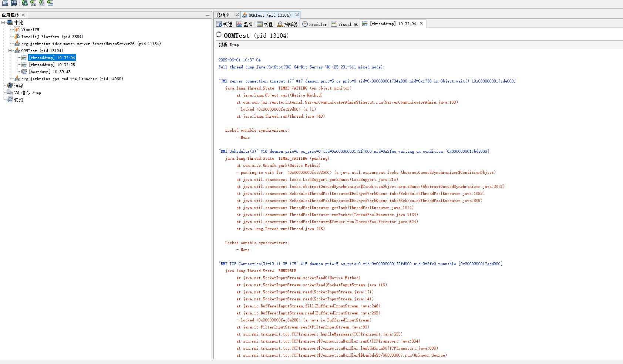Select [threaddump] 10:37:28 in the tree
This screenshot has width=623, height=364.
pyautogui.click(x=52, y=65)
